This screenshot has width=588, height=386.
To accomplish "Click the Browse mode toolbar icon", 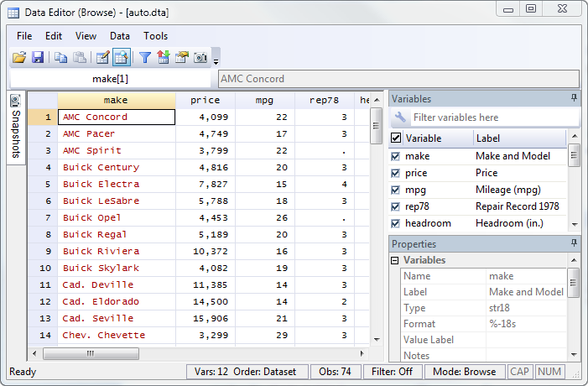I will pos(121,58).
